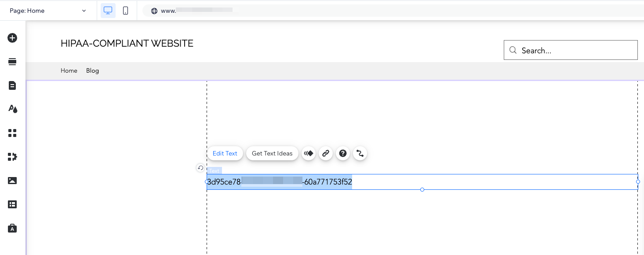Screen dimensions: 644x255
Task: Open the Sections panel in the sidebar
Action: click(x=12, y=62)
